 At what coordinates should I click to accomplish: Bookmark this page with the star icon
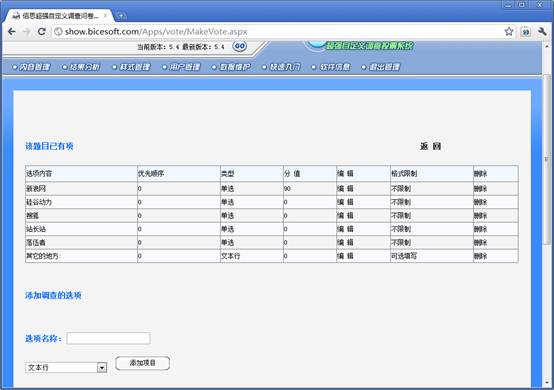point(509,32)
